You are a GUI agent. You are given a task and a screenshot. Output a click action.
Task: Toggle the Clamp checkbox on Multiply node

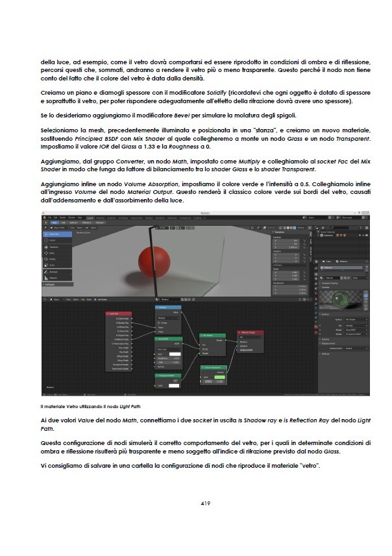pyautogui.click(x=159, y=322)
